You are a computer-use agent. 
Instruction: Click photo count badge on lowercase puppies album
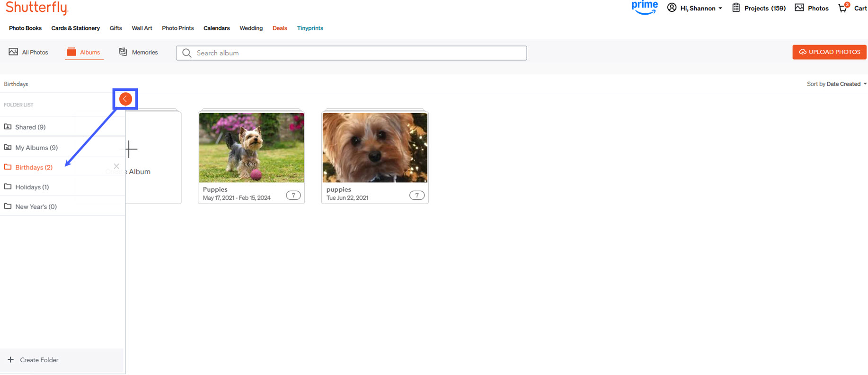click(x=417, y=195)
